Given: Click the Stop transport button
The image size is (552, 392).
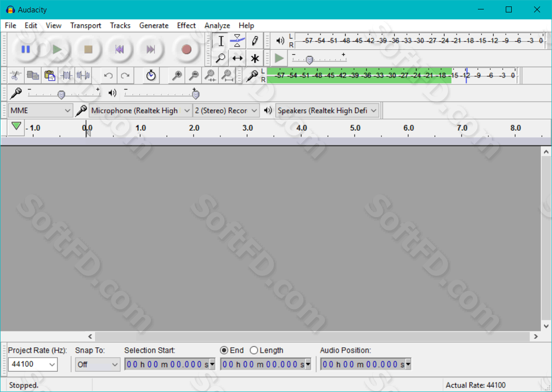Looking at the screenshot, I should (x=88, y=49).
